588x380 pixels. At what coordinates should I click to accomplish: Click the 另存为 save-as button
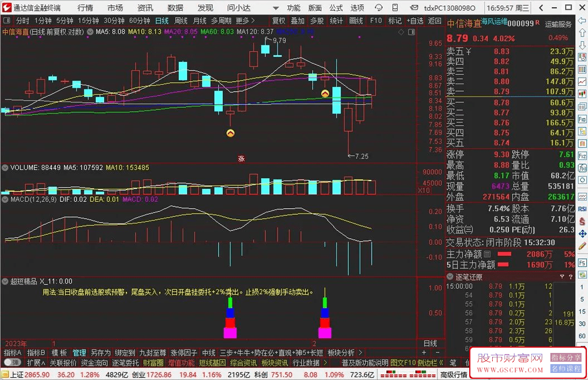pyautogui.click(x=101, y=352)
